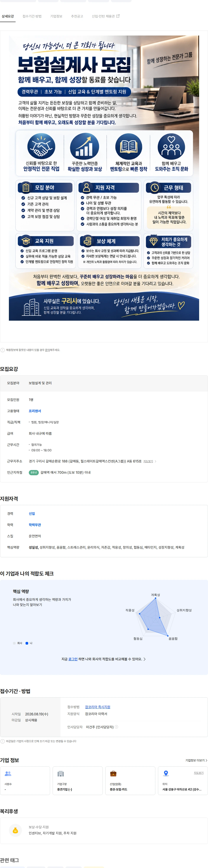Click the diamond icon beside 저희가 중요하게 생각하는 것
The width and height of the screenshot is (208, 868).
[x=154, y=241]
